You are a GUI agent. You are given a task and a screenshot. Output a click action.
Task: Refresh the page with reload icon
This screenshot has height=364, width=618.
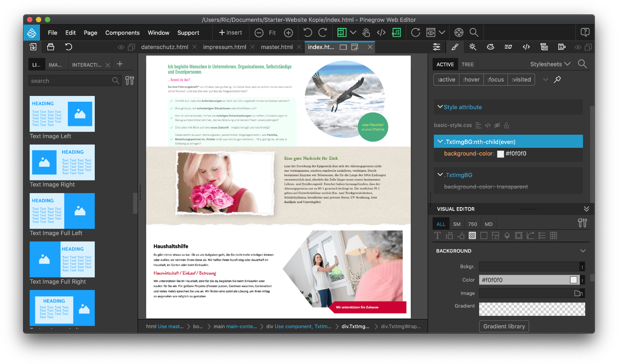(416, 33)
